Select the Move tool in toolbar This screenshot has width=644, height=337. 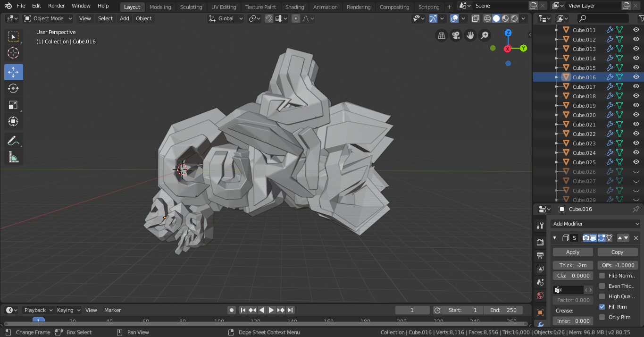(13, 72)
